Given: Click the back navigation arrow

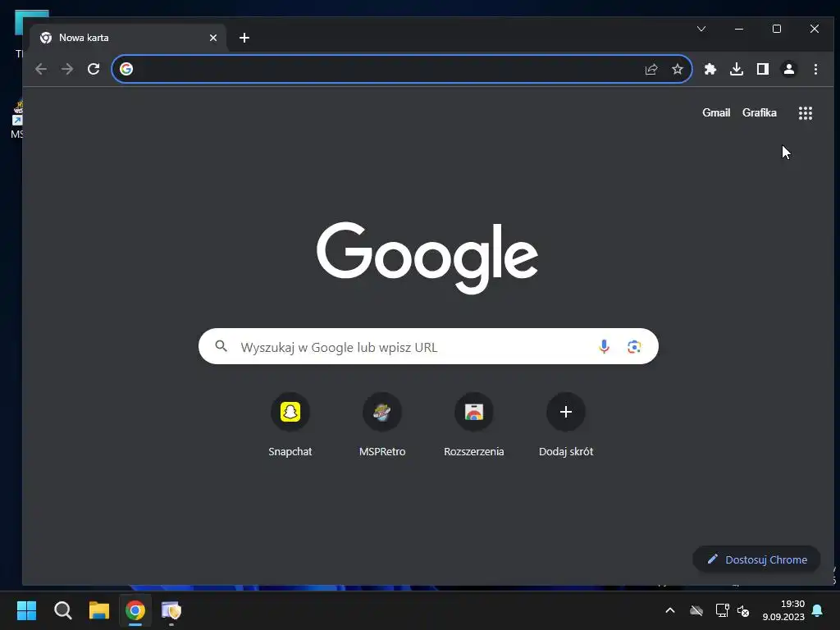Looking at the screenshot, I should [x=41, y=69].
